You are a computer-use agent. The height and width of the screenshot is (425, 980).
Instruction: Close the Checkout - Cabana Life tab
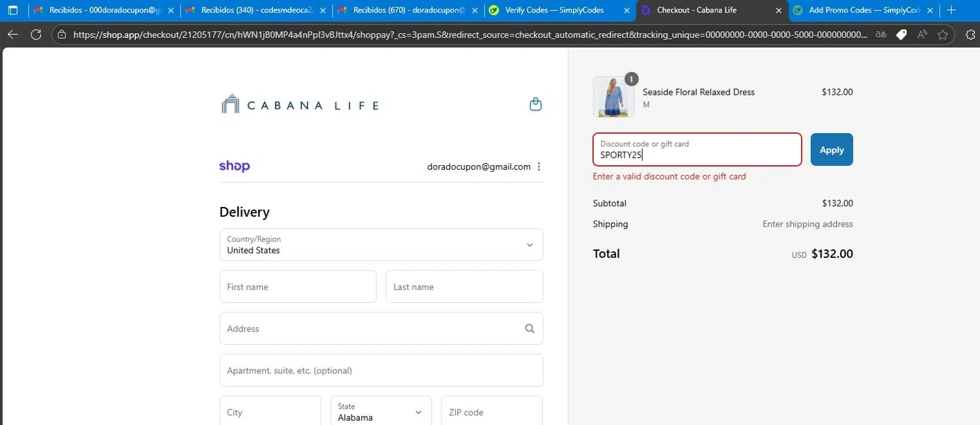pos(779,10)
